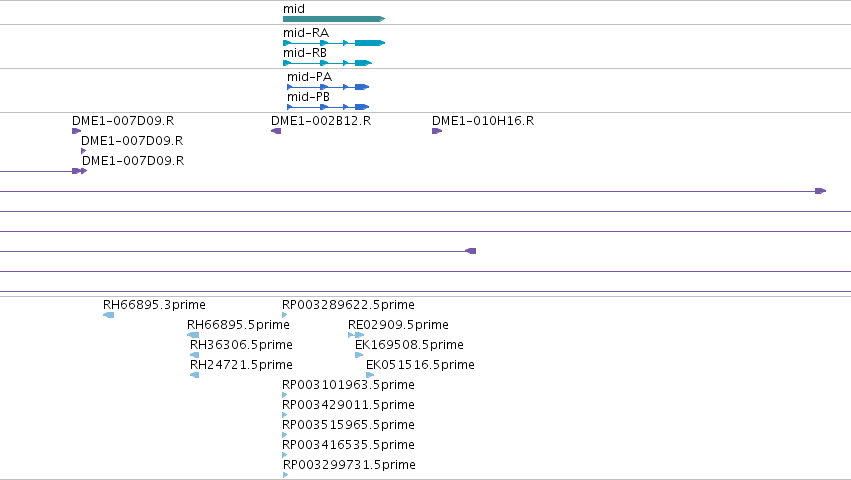This screenshot has height=480, width=851.
Task: Select the 'mid' gene label
Action: coord(294,9)
